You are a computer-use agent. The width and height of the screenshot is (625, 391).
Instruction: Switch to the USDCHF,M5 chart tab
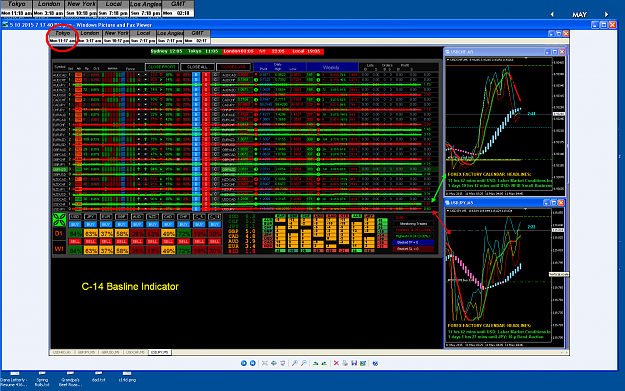[x=135, y=352]
